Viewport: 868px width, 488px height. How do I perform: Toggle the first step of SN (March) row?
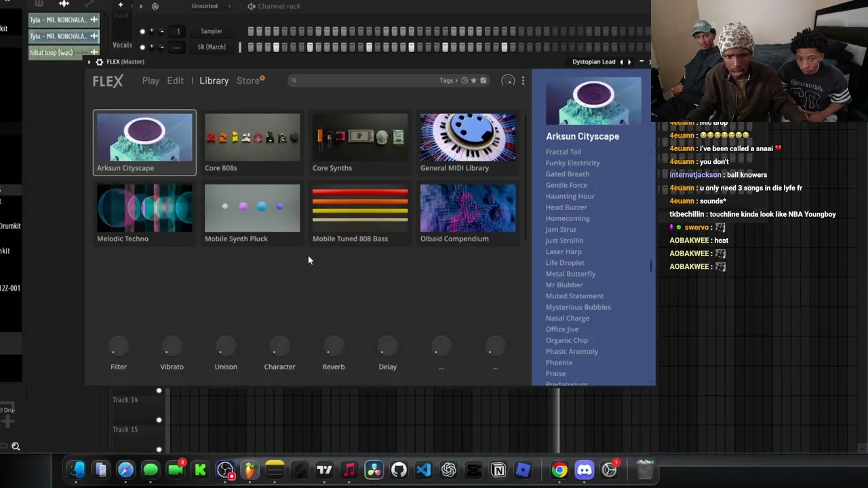click(251, 47)
